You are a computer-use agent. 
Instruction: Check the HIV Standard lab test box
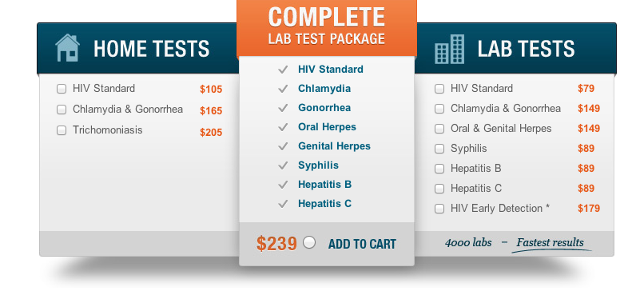[439, 89]
